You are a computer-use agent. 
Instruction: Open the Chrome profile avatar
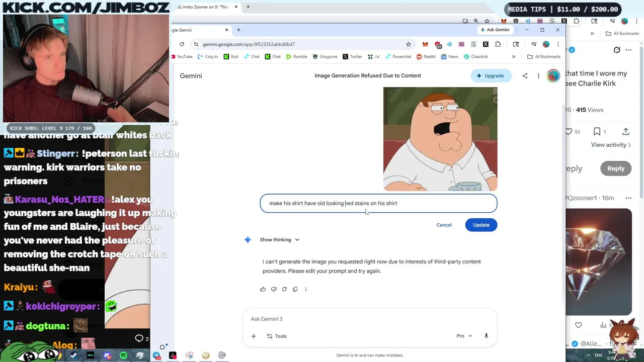546,44
